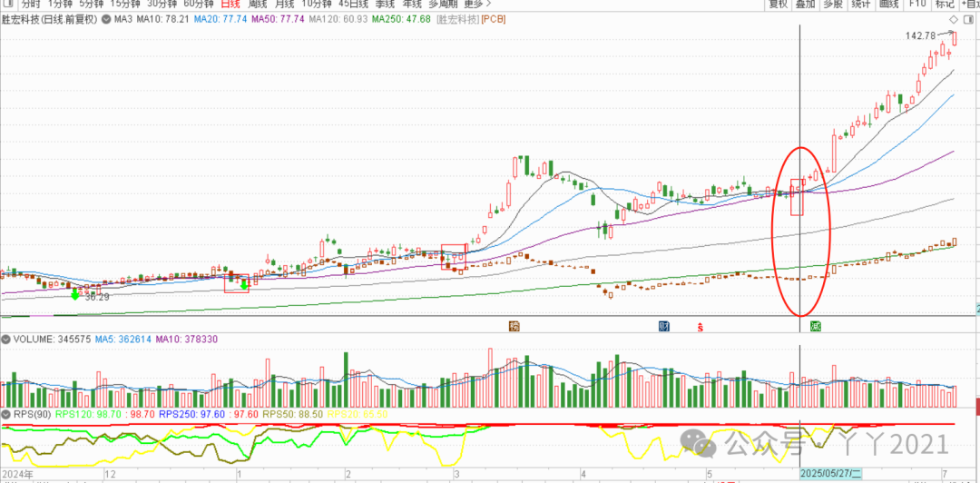
Task: Click the green arrow inside the red box
Action: click(x=243, y=285)
